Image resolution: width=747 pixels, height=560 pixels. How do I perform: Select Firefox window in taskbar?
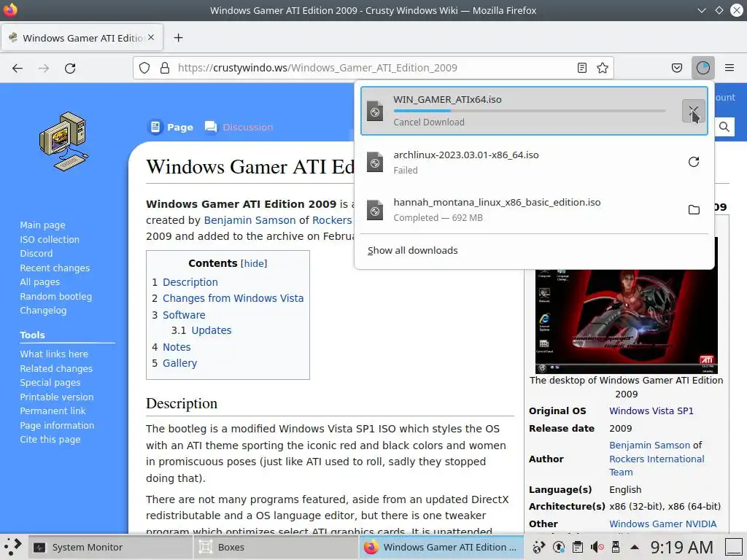coord(441,547)
